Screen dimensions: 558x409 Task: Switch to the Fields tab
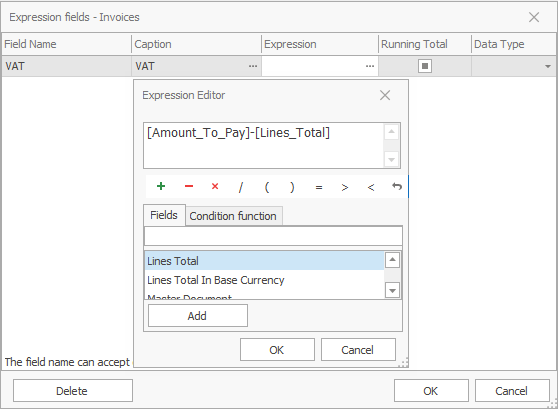(164, 215)
